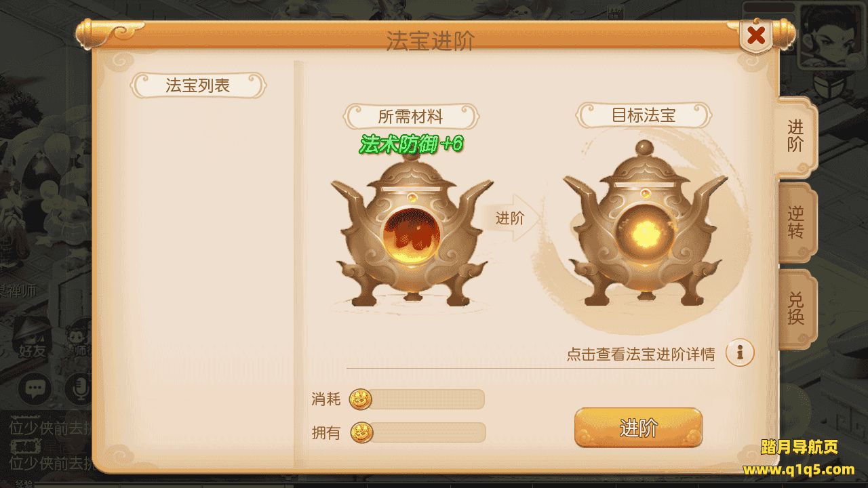This screenshot has height=488, width=868.
Task: Select the required material cauldron image
Action: (411, 228)
